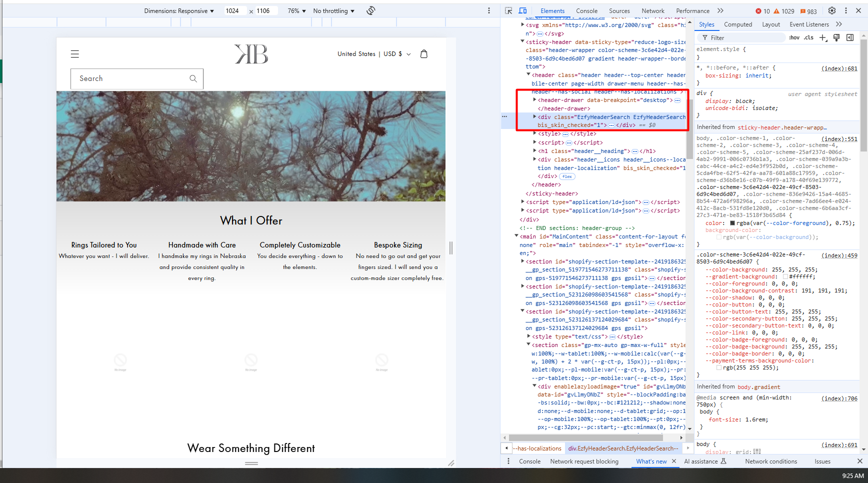Open the Dimensions Responsive dropdown

(x=179, y=11)
